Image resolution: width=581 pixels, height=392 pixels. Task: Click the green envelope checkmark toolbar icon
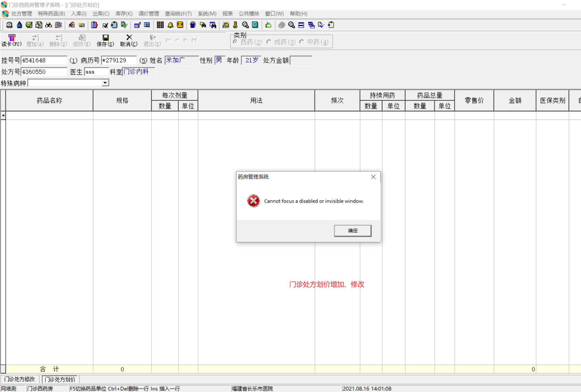pyautogui.click(x=29, y=25)
